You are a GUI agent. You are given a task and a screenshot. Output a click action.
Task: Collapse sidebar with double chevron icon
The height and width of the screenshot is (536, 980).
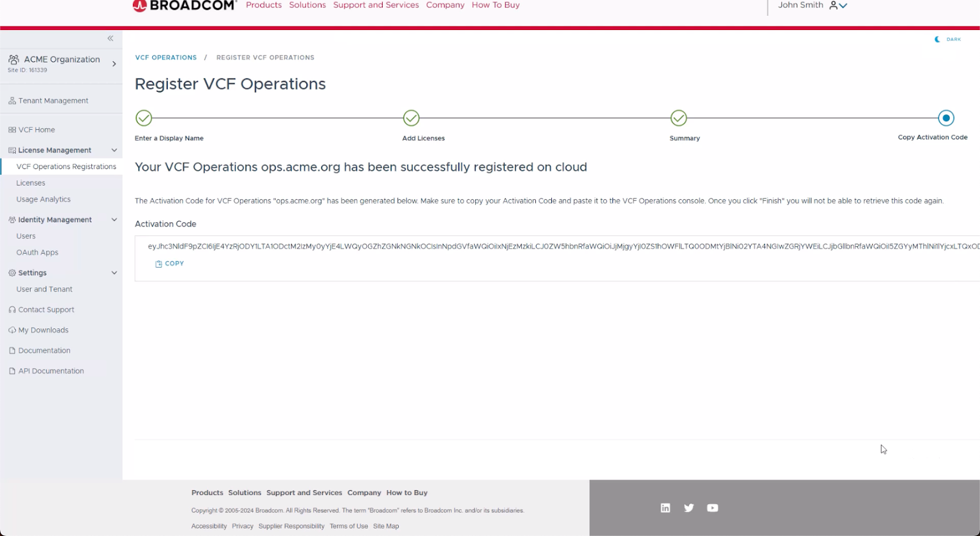110,39
